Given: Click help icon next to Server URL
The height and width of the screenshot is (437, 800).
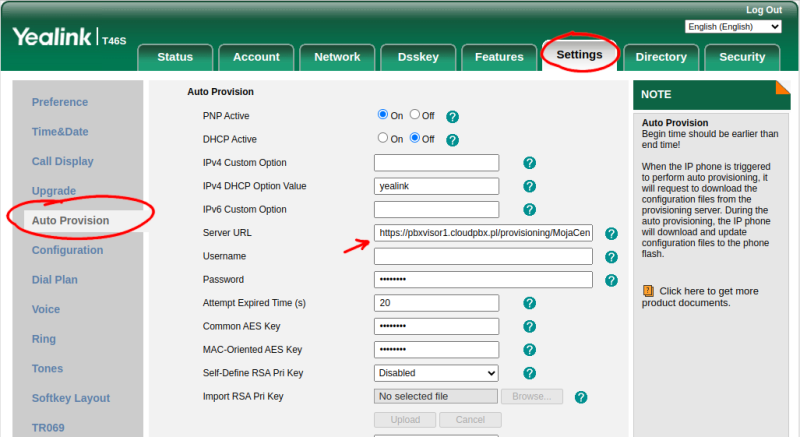Looking at the screenshot, I should [x=611, y=234].
